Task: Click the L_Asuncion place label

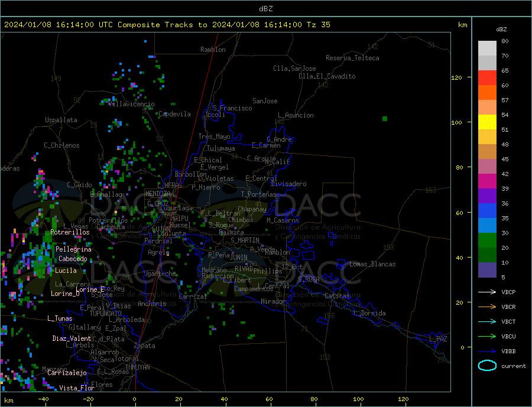Action: coord(296,115)
